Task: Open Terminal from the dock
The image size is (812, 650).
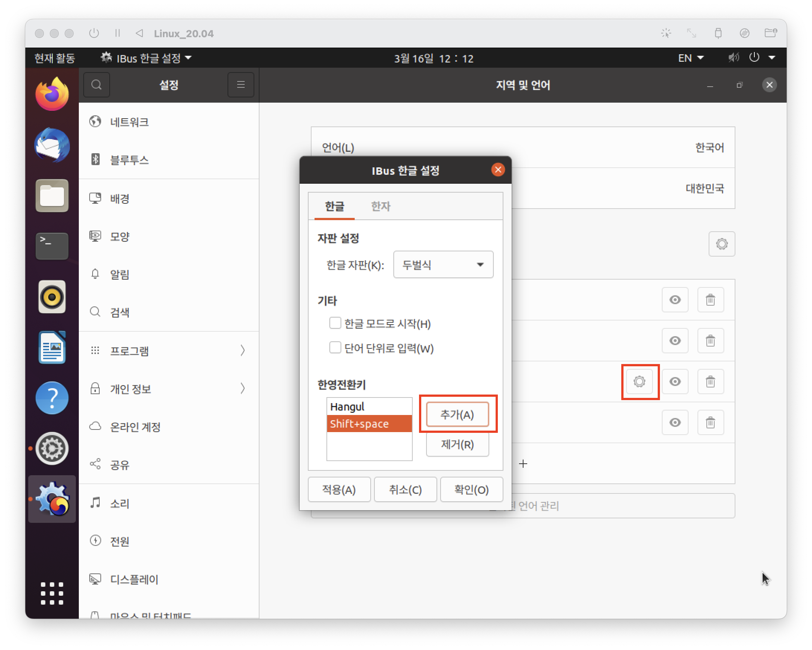Action: point(52,245)
